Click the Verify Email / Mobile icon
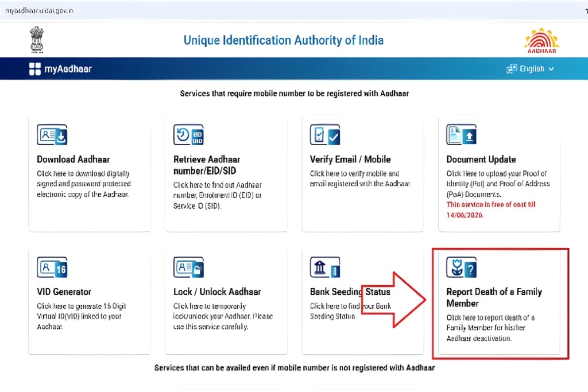Image resolution: width=588 pixels, height=392 pixels. 325,134
